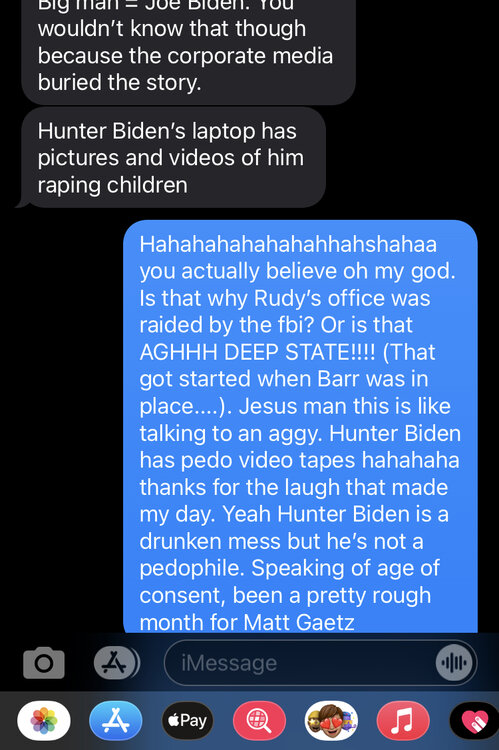Toggle the iMessage apps drawer button
Screen dimensions: 499x750
click(116, 663)
